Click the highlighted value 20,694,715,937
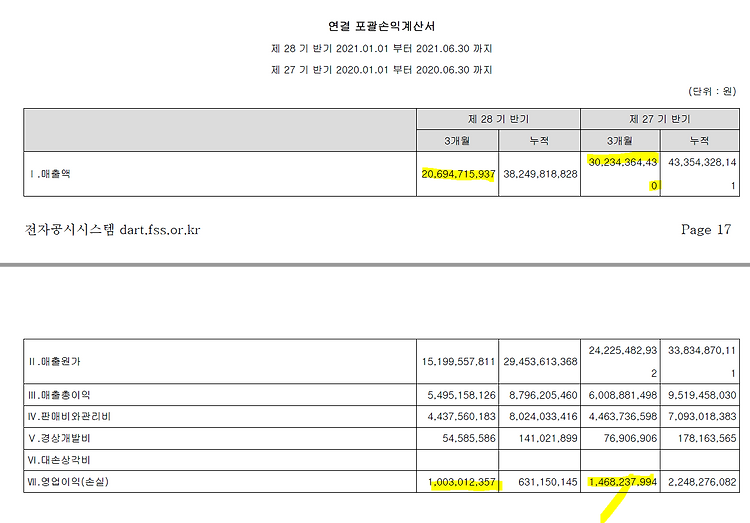 point(458,174)
